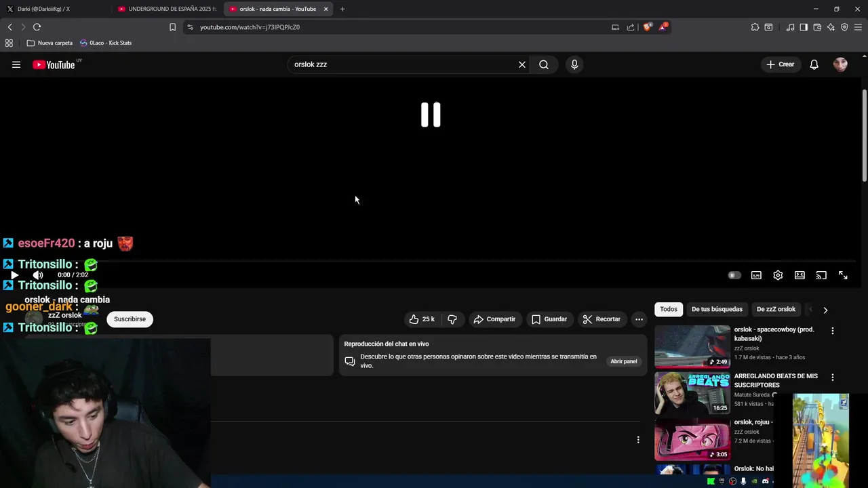Share this page from the address bar
Screen dimensions: 868x488
click(631, 27)
